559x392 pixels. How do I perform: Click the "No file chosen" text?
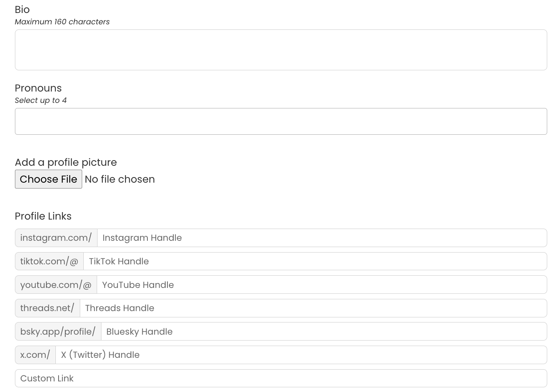[x=120, y=180]
